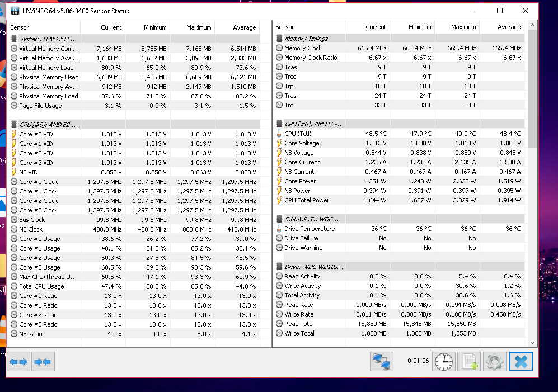Click the Memory Clock sensor circle icon
This screenshot has width=558, height=392.
pyautogui.click(x=279, y=48)
